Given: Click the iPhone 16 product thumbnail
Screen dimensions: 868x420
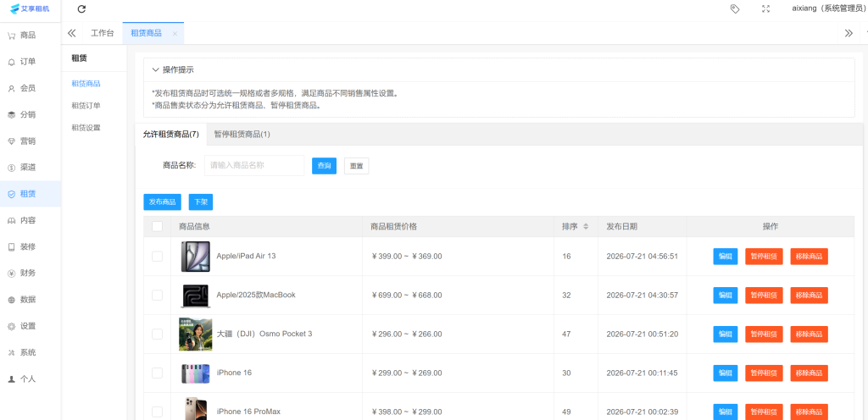Looking at the screenshot, I should [x=196, y=373].
